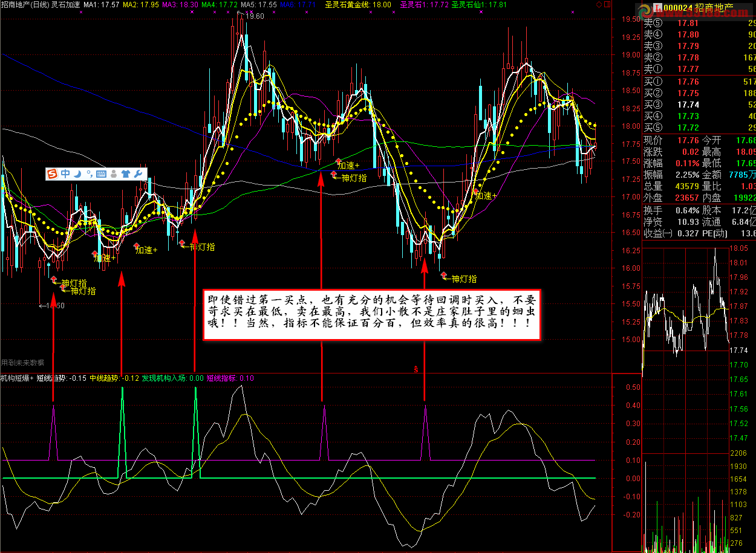Click the stock name 000024 招商地产
This screenshot has height=553, width=756.
pos(699,8)
